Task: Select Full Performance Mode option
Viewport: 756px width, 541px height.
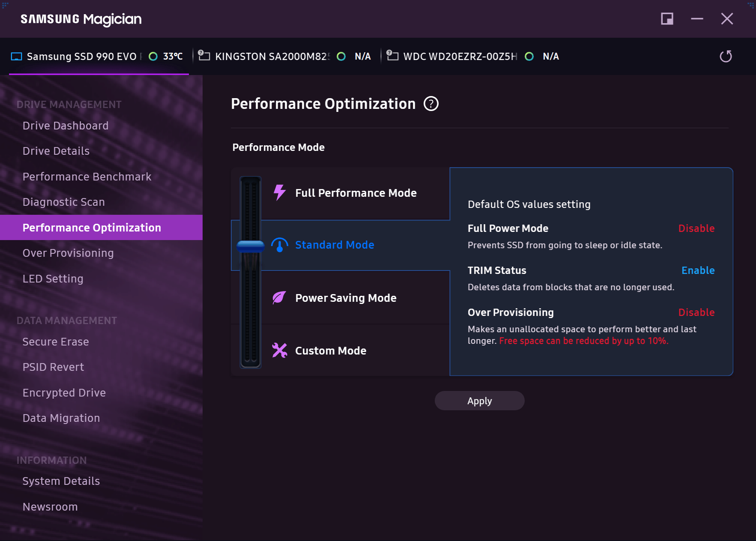Action: click(356, 193)
